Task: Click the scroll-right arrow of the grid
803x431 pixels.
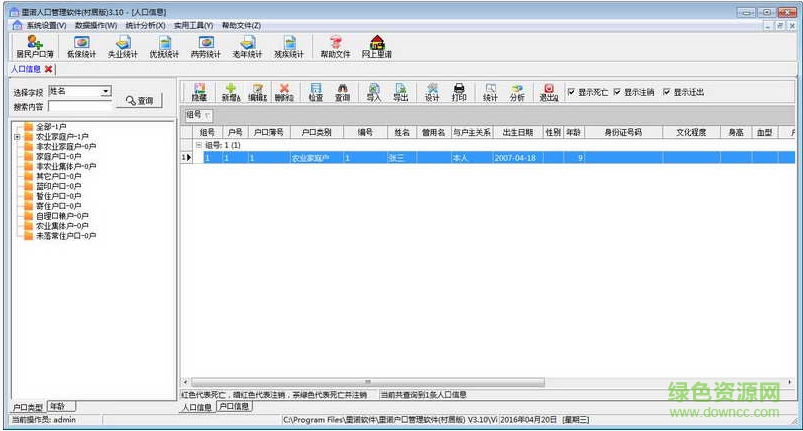Action: click(x=789, y=382)
